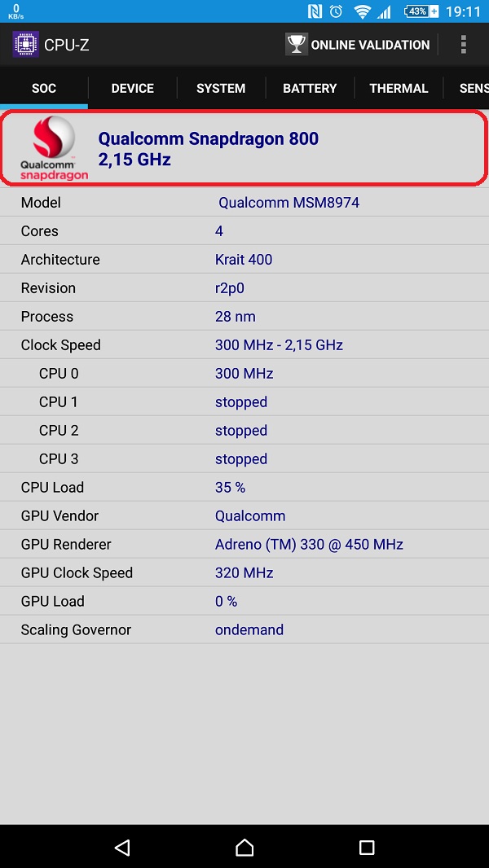This screenshot has height=868, width=489.
Task: Switch to the DEVICE tab
Action: coord(132,88)
